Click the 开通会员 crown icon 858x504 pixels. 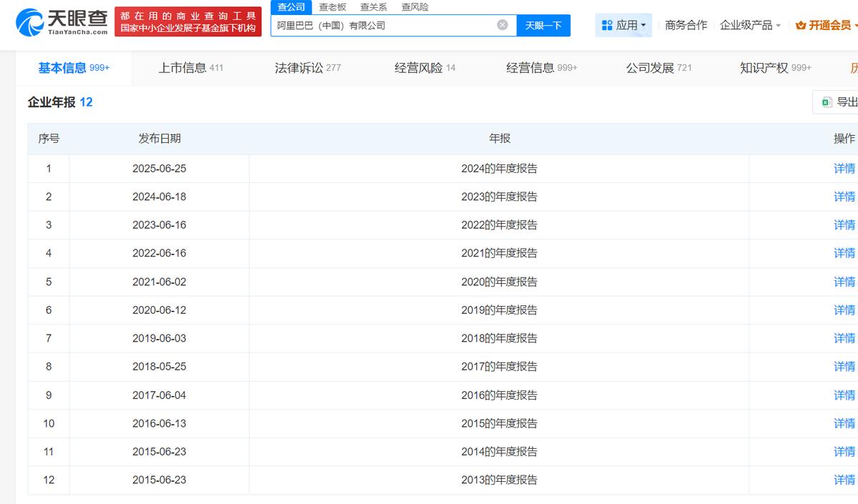[801, 25]
